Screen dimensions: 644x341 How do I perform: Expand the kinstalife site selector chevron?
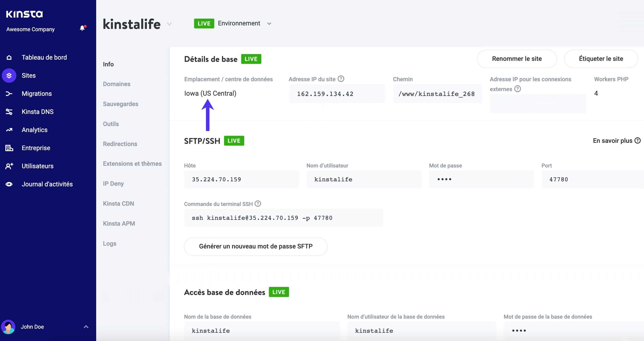(x=169, y=24)
